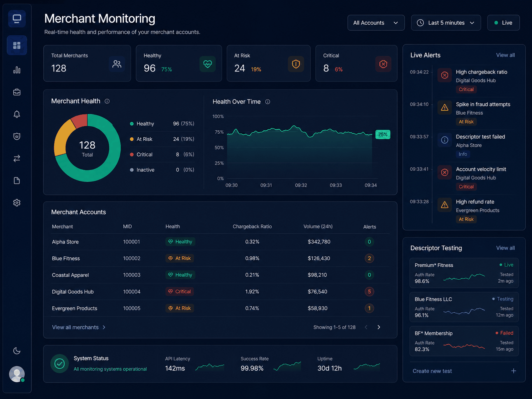This screenshot has height=399, width=532.
Task: Click MID 100004 in the merchant table
Action: [x=132, y=292]
